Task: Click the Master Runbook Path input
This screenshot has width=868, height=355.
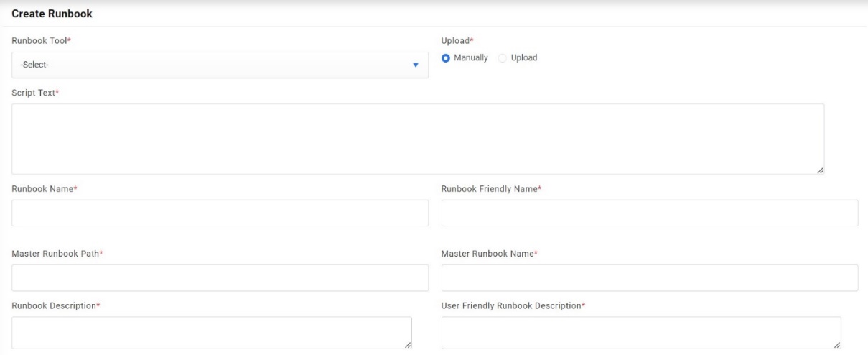Action: 220,277
